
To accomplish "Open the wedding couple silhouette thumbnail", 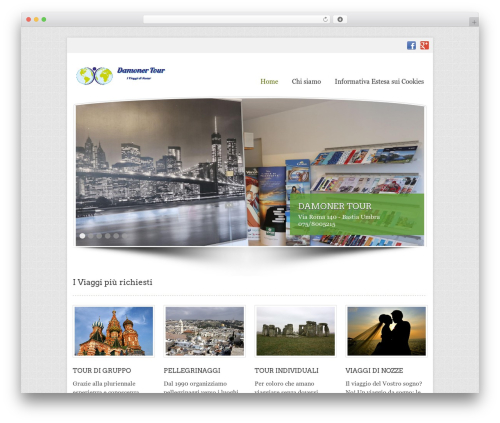I will tap(386, 331).
